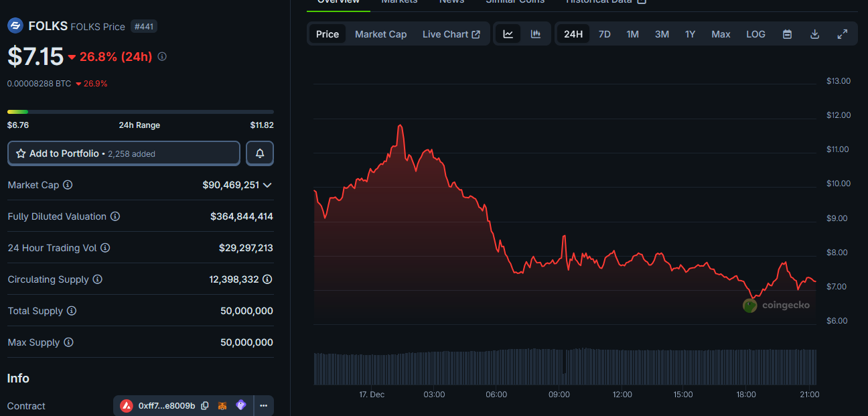Show Total Supply info icon
The height and width of the screenshot is (416, 868).
pos(72,311)
